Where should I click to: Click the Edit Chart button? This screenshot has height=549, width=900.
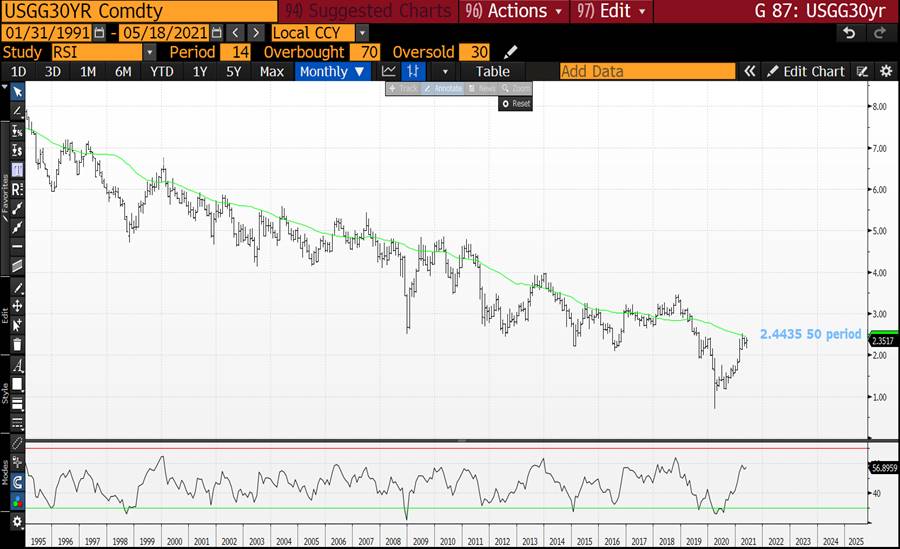(x=806, y=71)
